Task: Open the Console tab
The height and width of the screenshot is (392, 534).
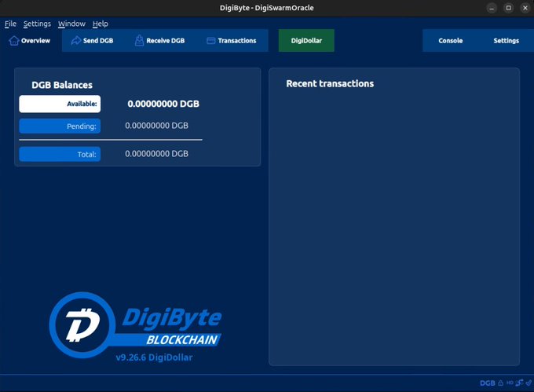Action: [x=451, y=41]
